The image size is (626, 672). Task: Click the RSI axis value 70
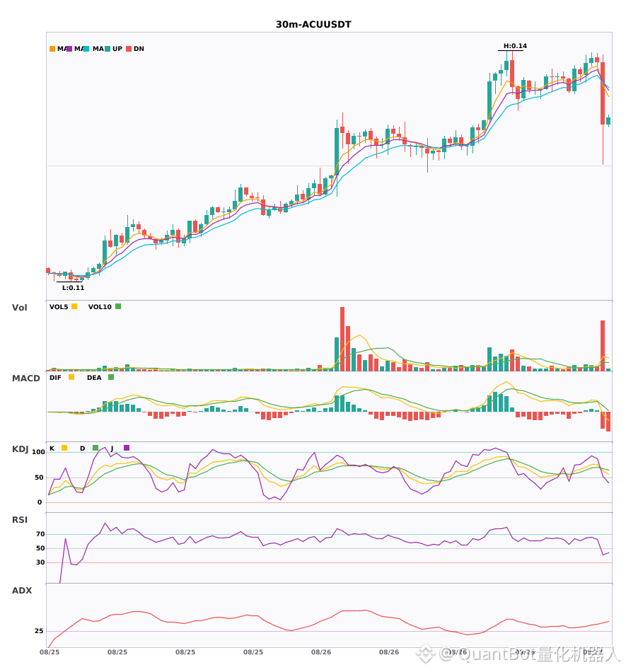(40, 534)
